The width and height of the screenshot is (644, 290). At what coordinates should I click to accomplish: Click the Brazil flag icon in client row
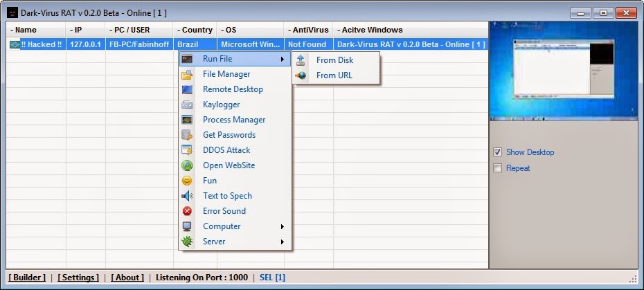coord(15,44)
